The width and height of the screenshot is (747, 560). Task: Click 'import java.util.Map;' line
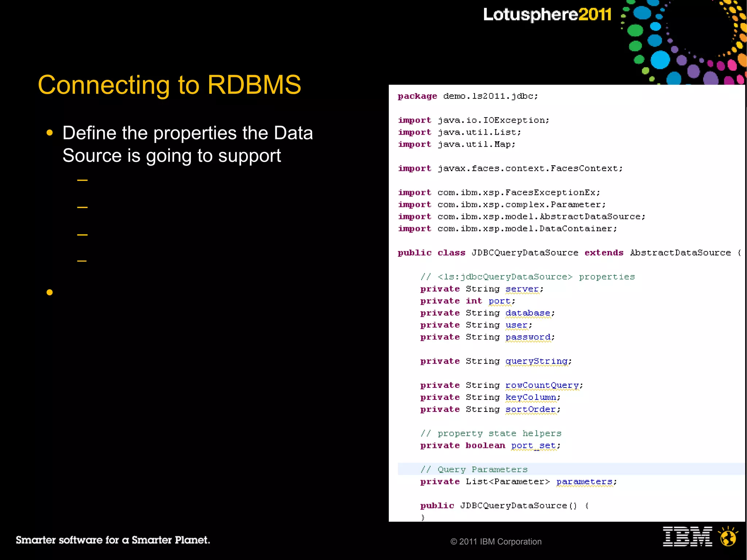coord(457,144)
